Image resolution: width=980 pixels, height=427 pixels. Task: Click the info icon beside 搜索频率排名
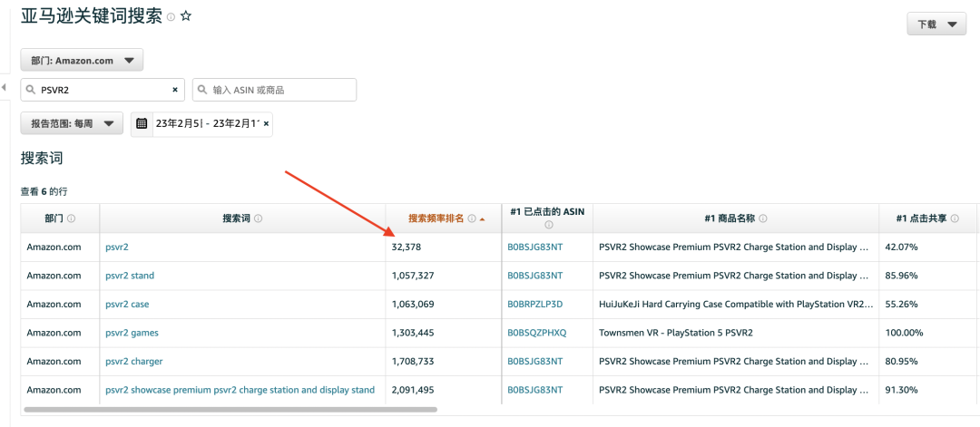[472, 218]
